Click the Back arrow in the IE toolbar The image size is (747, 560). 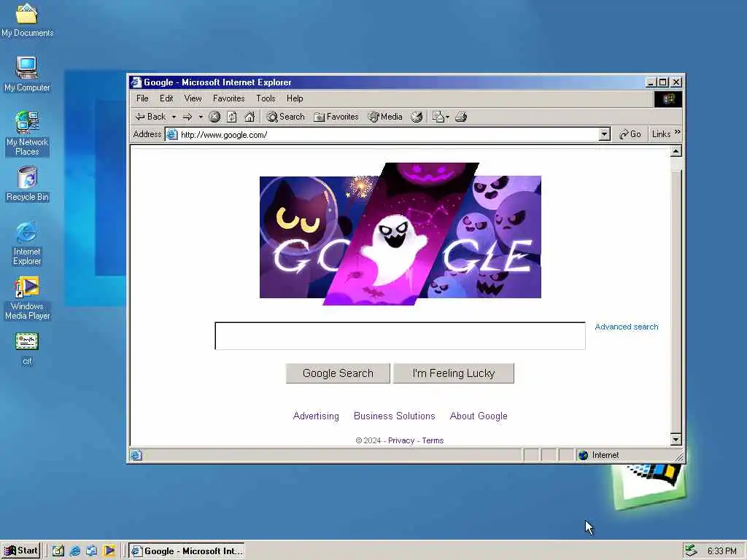(150, 117)
